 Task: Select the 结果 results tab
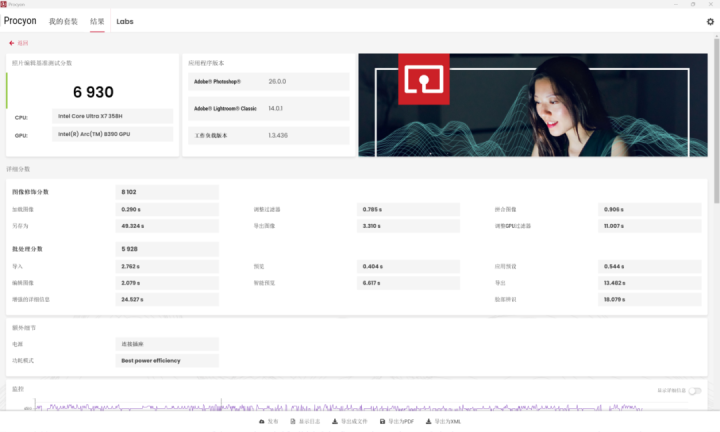[97, 21]
